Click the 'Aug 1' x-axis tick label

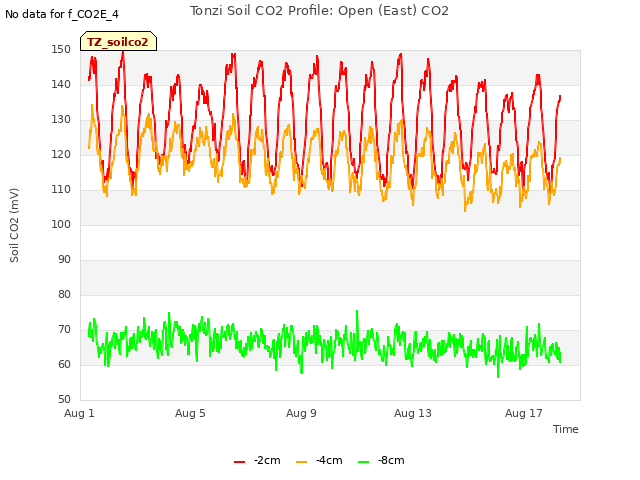click(79, 413)
